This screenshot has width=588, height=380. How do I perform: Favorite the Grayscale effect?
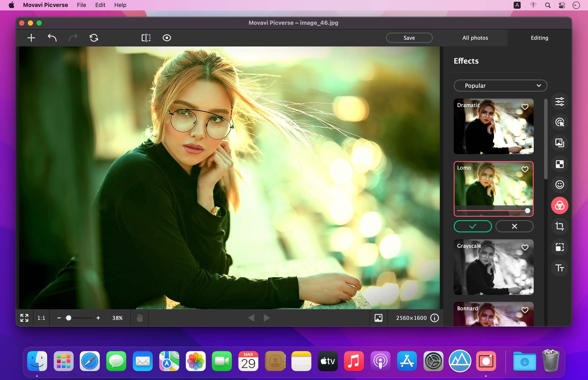(525, 248)
